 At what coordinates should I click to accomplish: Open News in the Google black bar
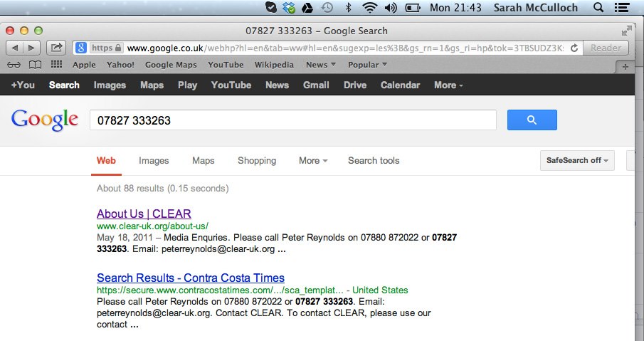coord(278,85)
